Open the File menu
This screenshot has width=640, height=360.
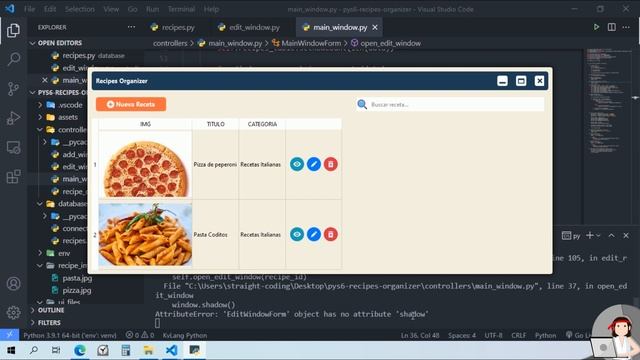[x=29, y=9]
